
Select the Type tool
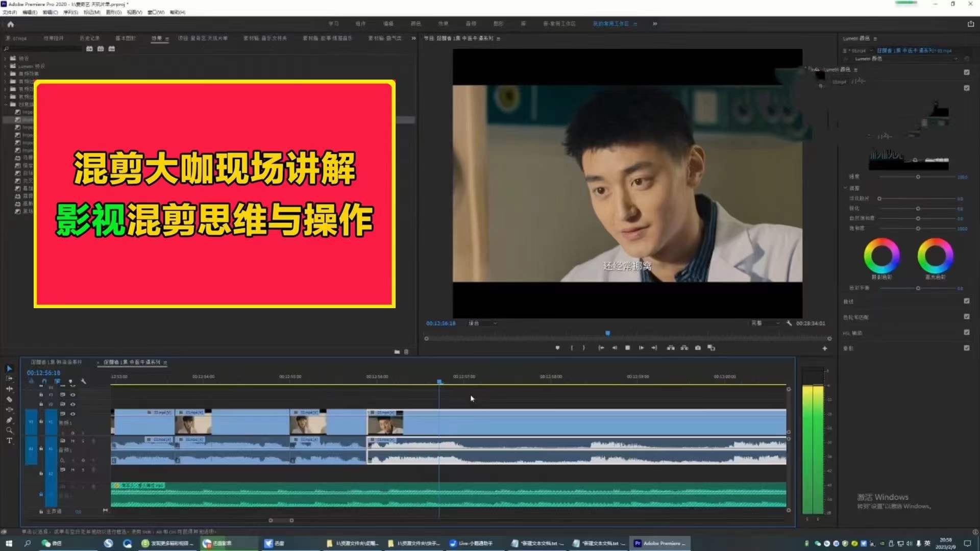pyautogui.click(x=9, y=440)
